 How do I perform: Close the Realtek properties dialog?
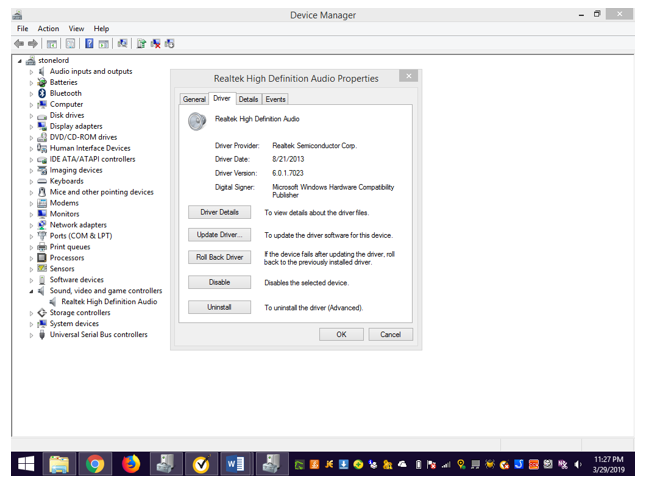click(x=408, y=76)
